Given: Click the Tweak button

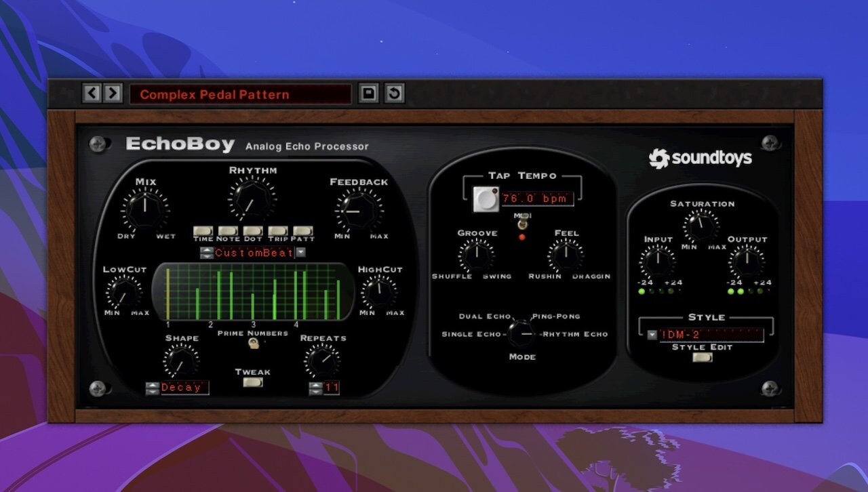Looking at the screenshot, I should tap(253, 382).
